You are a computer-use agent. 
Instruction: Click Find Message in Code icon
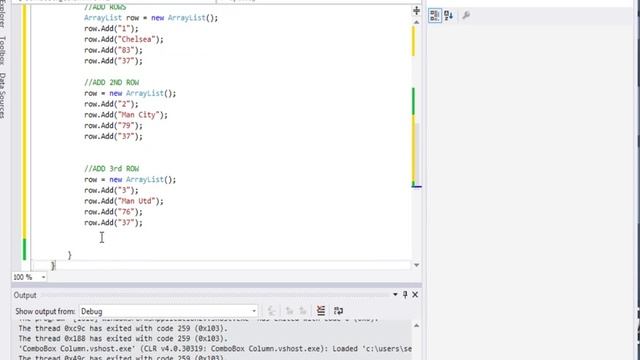coord(271,311)
